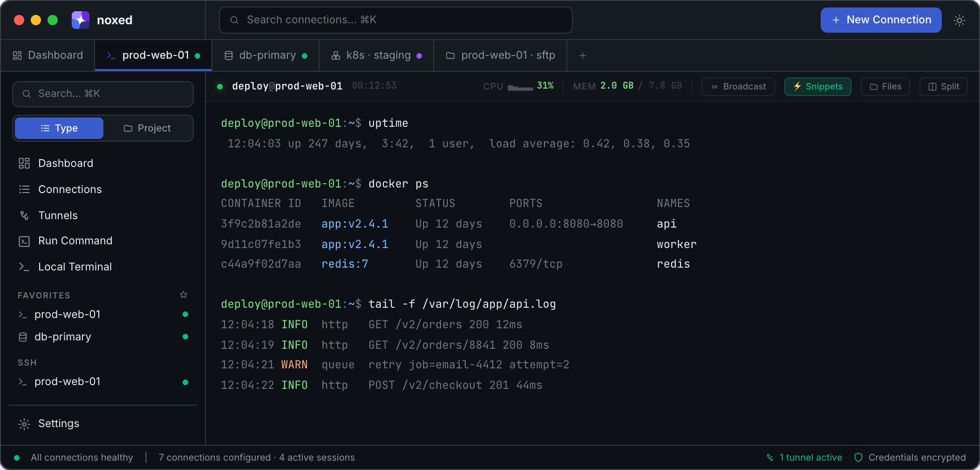The height and width of the screenshot is (470, 980).
Task: Select prod-web-01 under SSH
Action: (x=103, y=381)
